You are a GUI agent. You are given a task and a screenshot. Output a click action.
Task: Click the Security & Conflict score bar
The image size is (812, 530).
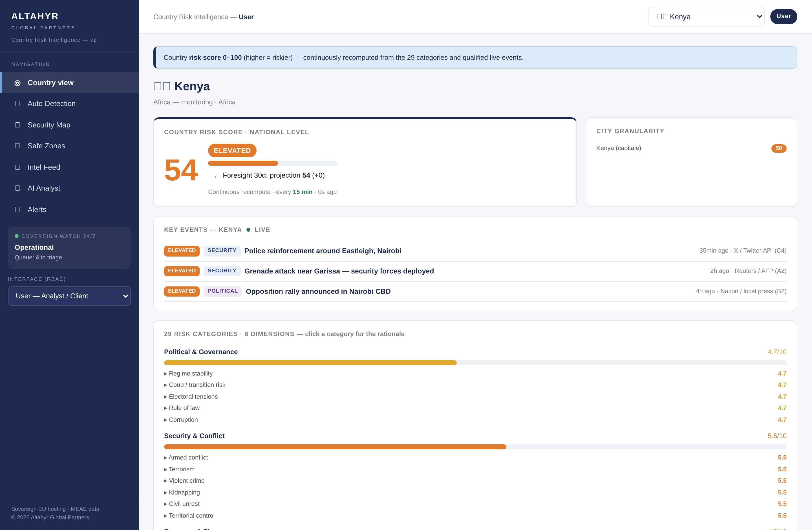click(x=475, y=447)
